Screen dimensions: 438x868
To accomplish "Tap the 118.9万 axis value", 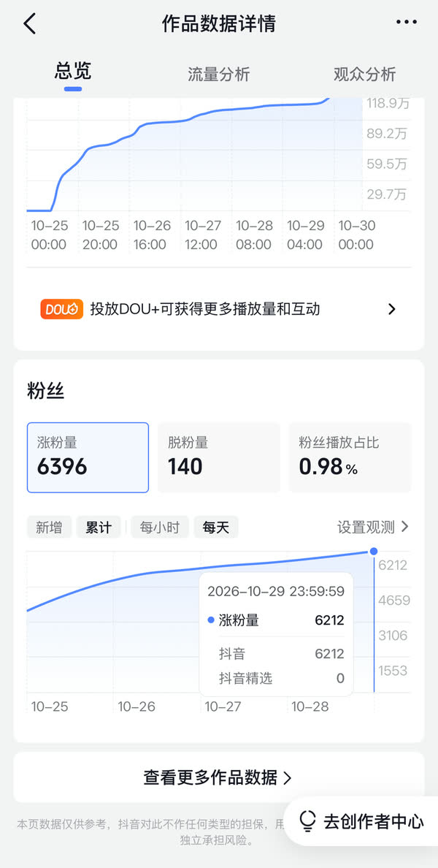I will point(389,104).
